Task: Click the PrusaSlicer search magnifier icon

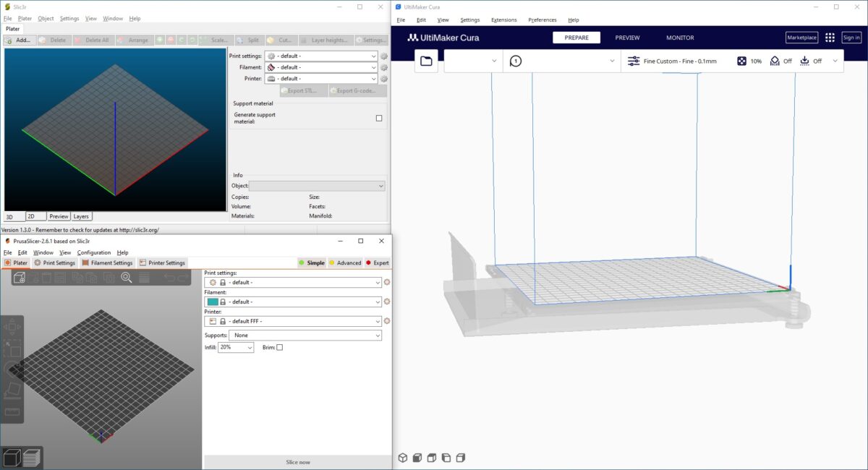Action: [127, 278]
